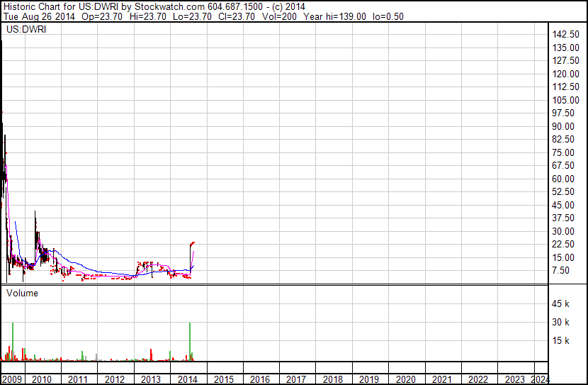Click the Hi=23.70 high value
This screenshot has width=588, height=385.
coord(148,17)
